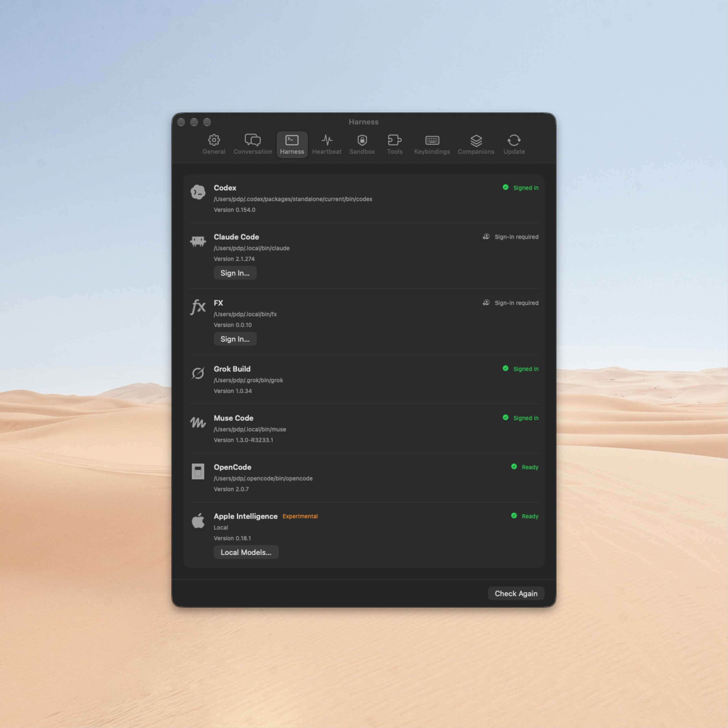The image size is (728, 728).
Task: Click Grok Build's green Signed in checkmark
Action: pyautogui.click(x=506, y=369)
